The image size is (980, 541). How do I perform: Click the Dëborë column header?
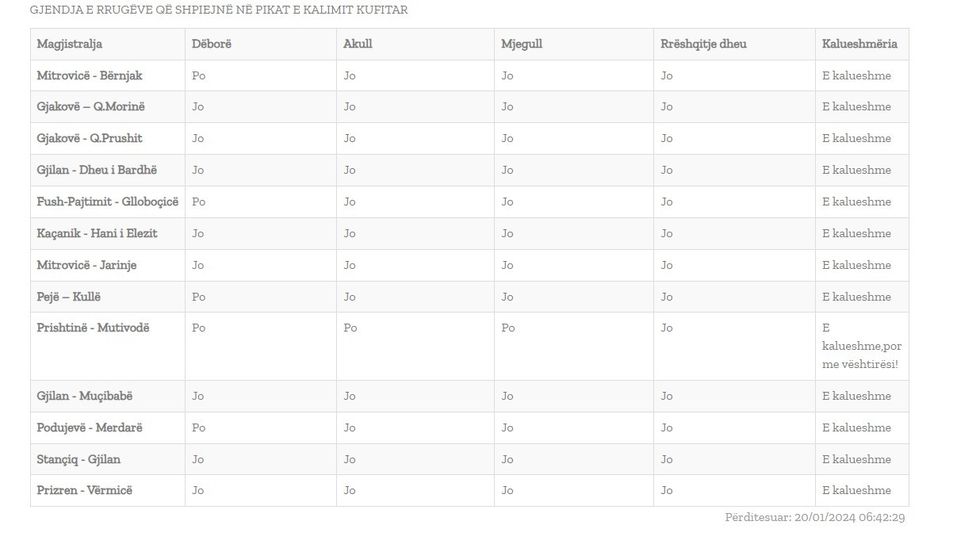(212, 44)
